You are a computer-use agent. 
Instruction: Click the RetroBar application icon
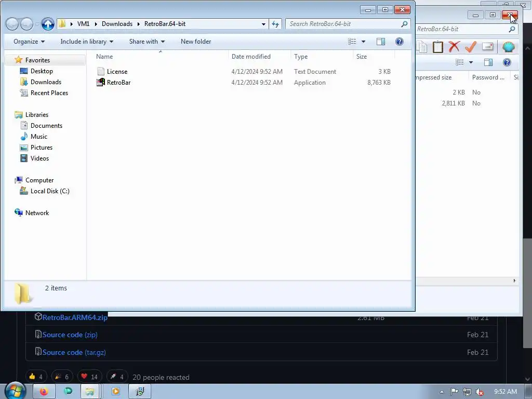(101, 82)
